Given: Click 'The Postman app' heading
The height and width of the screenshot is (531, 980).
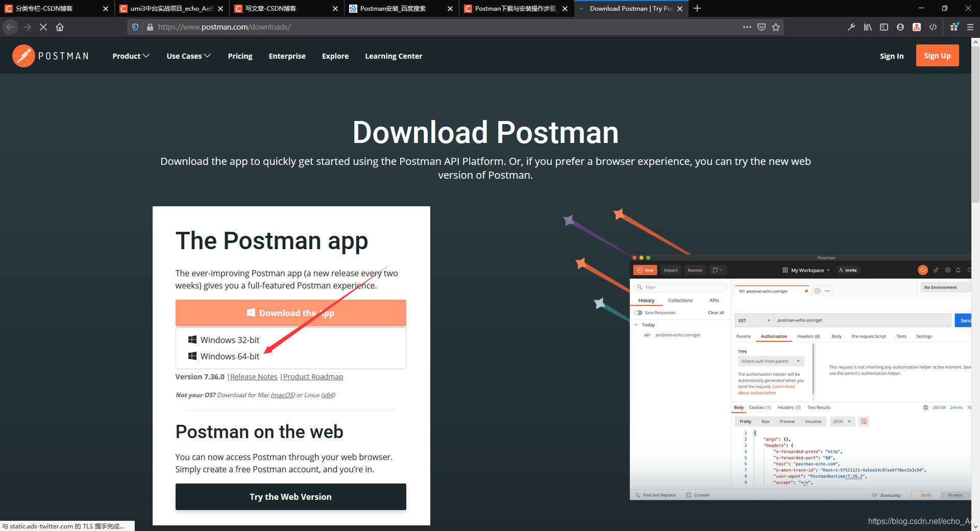Looking at the screenshot, I should pos(272,241).
